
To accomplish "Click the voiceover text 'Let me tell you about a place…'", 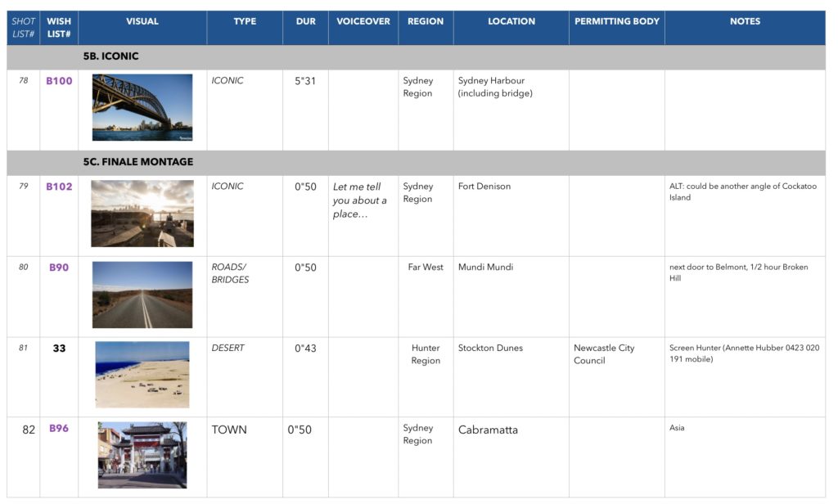I will (360, 200).
